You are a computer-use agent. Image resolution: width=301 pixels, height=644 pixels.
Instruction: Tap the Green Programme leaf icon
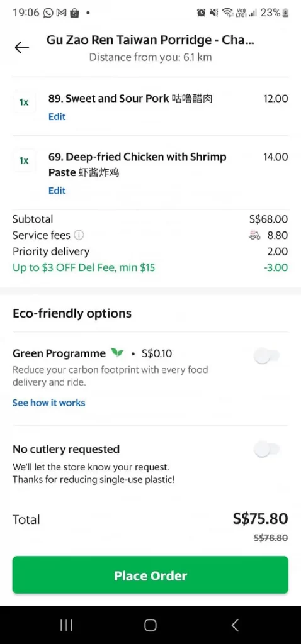click(x=117, y=353)
